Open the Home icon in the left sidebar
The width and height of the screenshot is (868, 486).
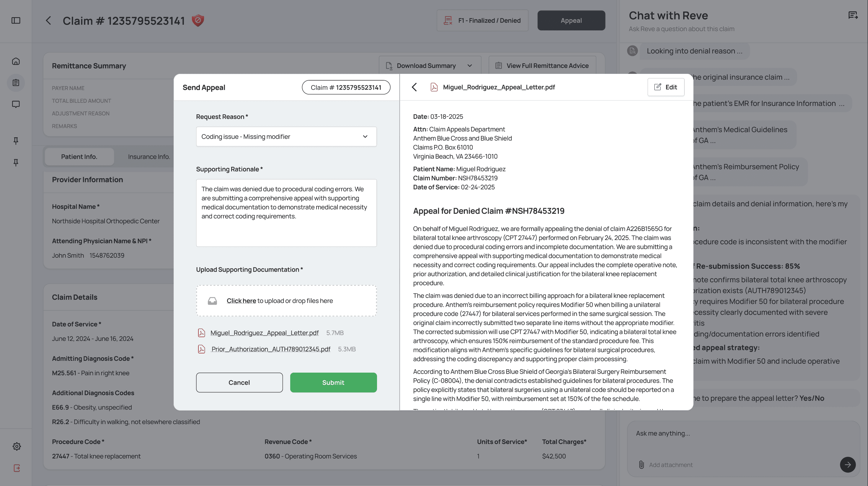point(16,61)
